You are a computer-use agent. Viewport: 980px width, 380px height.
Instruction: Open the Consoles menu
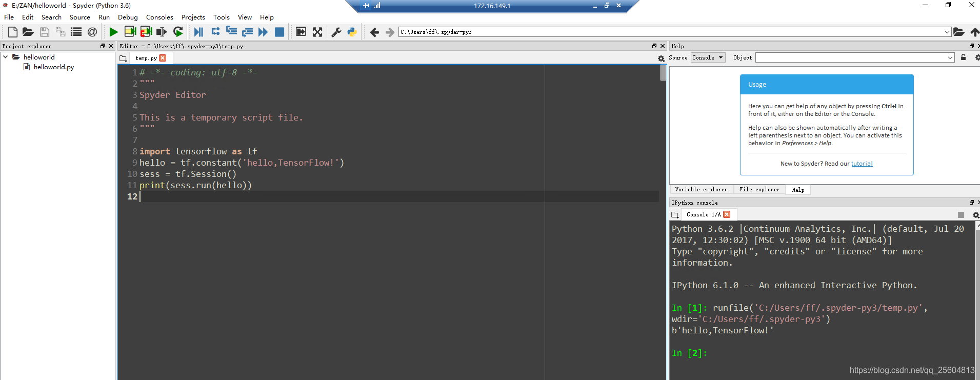point(159,17)
